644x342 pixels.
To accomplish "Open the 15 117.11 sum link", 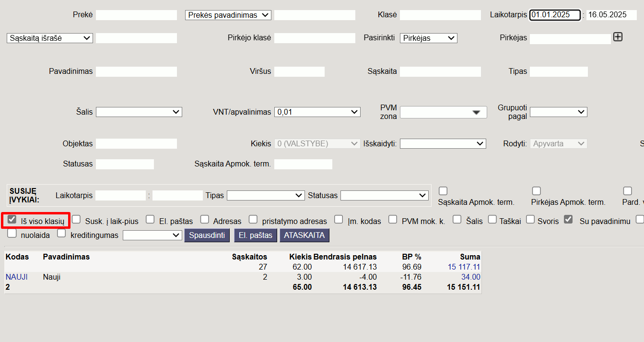I will 464,267.
